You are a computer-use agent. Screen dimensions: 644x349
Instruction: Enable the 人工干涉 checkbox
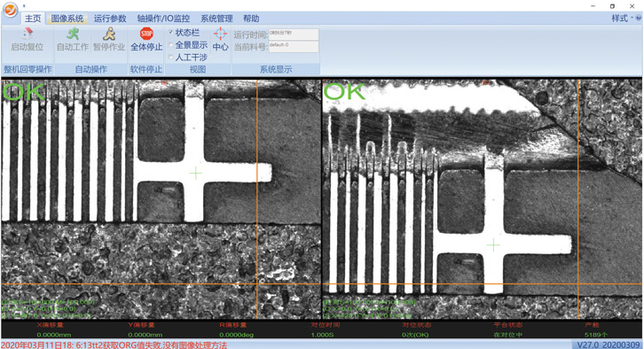[x=171, y=57]
